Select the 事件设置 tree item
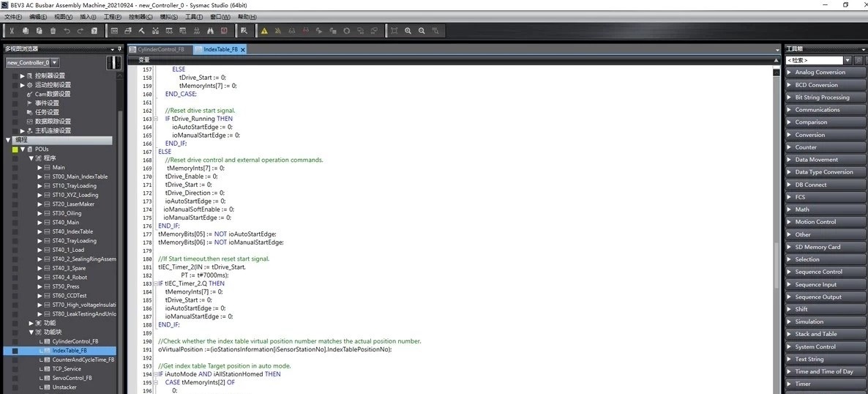 (x=47, y=103)
